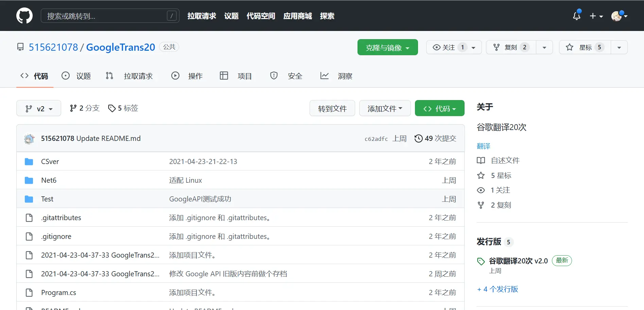Star the repository with 星标 button
Screen dimensions: 644x310
point(585,47)
